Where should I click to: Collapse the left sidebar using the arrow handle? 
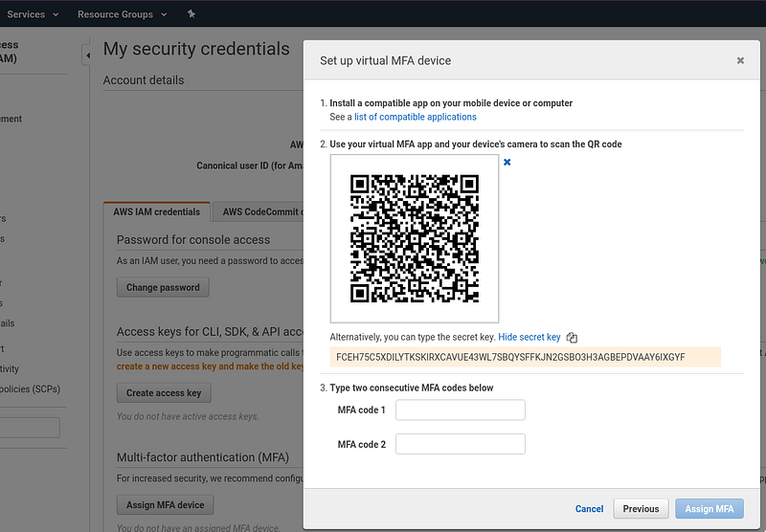pos(86,55)
